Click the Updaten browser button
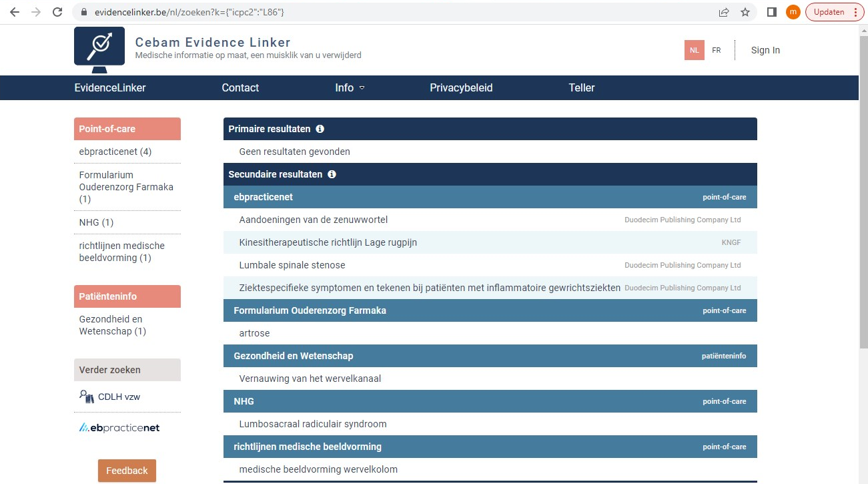 (x=834, y=12)
